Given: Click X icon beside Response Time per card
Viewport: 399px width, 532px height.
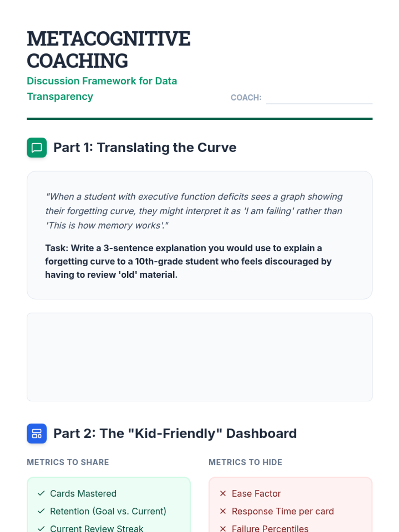Looking at the screenshot, I should [x=223, y=511].
